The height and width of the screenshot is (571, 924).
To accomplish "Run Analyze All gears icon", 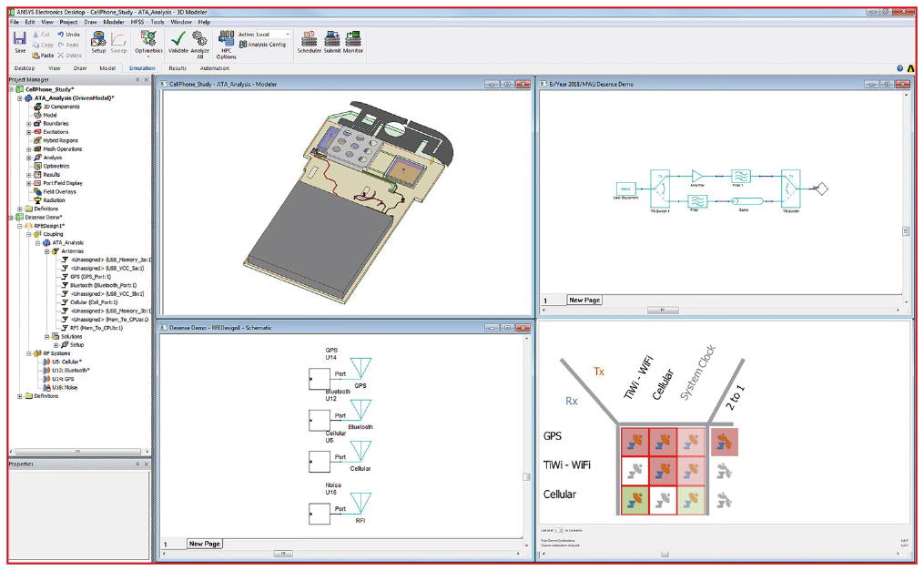I will [x=199, y=39].
